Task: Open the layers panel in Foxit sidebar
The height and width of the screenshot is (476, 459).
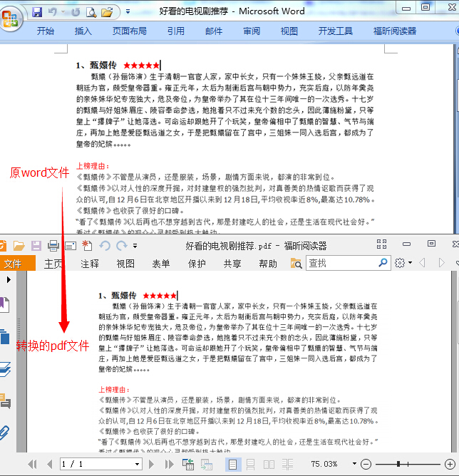Action: tap(4, 368)
